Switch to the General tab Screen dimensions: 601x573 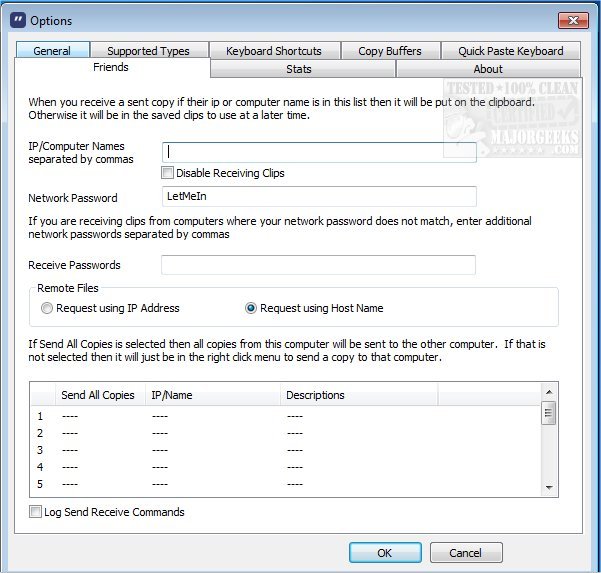pos(53,51)
